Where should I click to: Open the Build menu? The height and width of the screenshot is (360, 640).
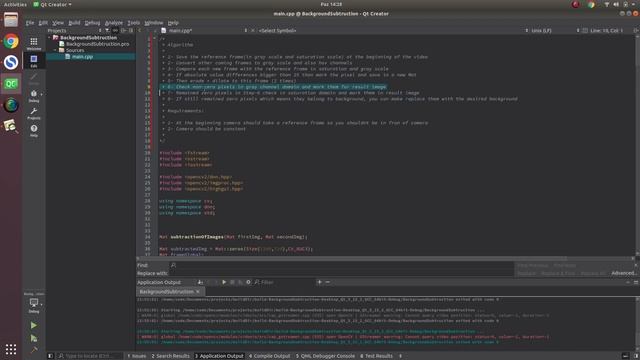pos(74,23)
